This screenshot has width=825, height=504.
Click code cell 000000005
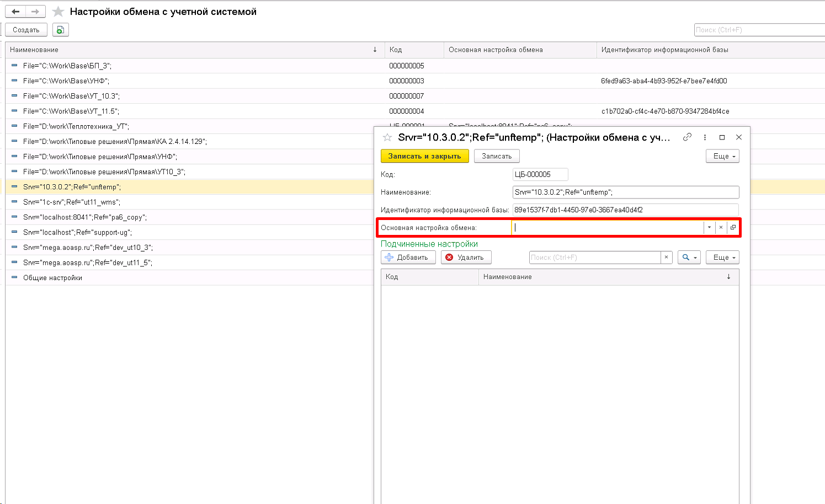(407, 66)
